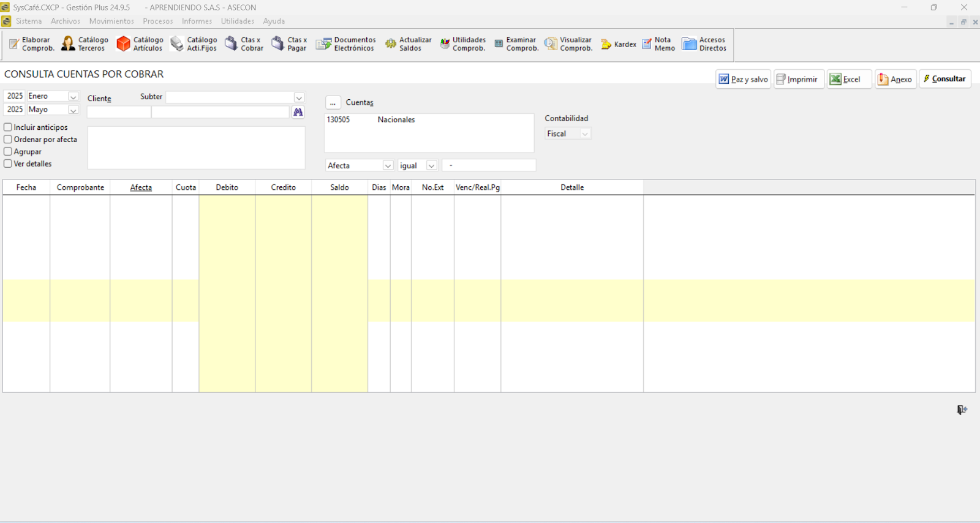Open Ctas x Pagar from the toolbar
The image size is (980, 523).
click(289, 44)
